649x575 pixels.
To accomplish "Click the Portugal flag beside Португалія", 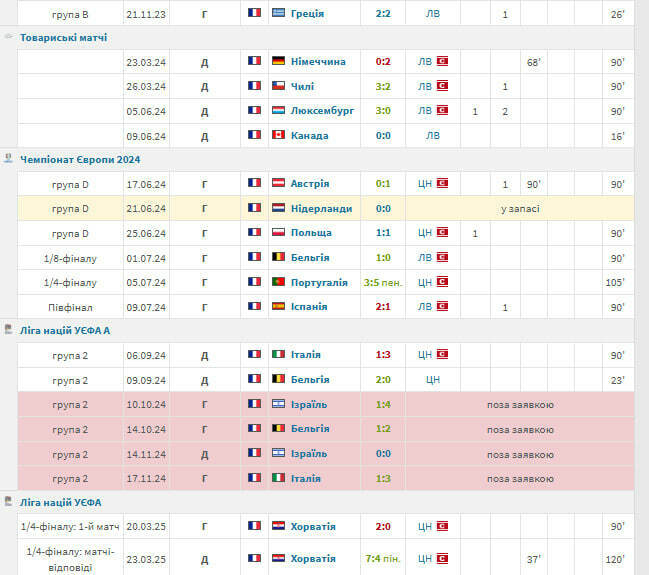I will click(278, 282).
